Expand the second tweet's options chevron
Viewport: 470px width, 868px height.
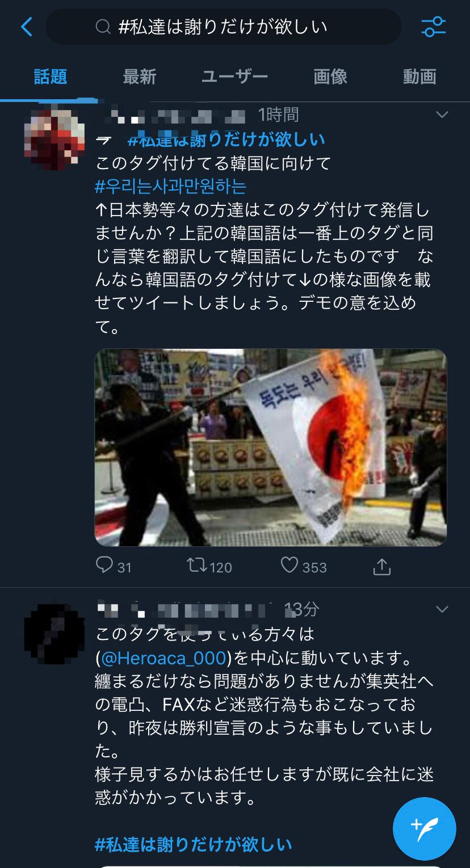point(442,609)
